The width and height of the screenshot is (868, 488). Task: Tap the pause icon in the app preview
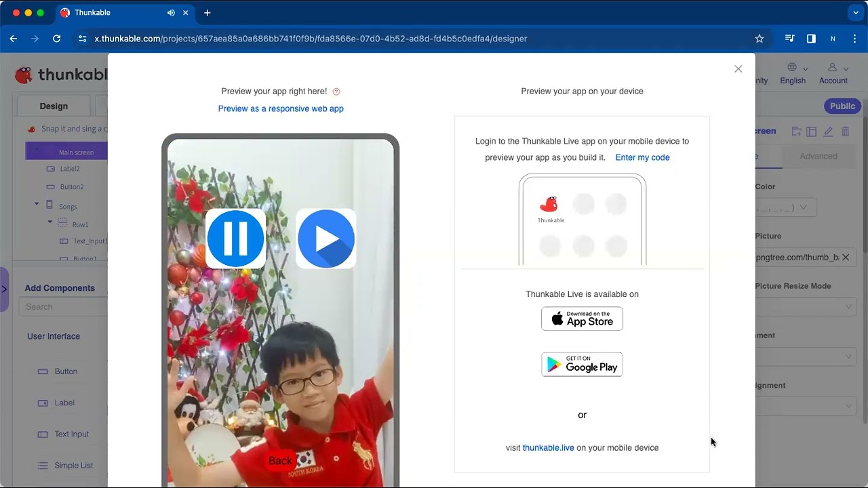235,239
